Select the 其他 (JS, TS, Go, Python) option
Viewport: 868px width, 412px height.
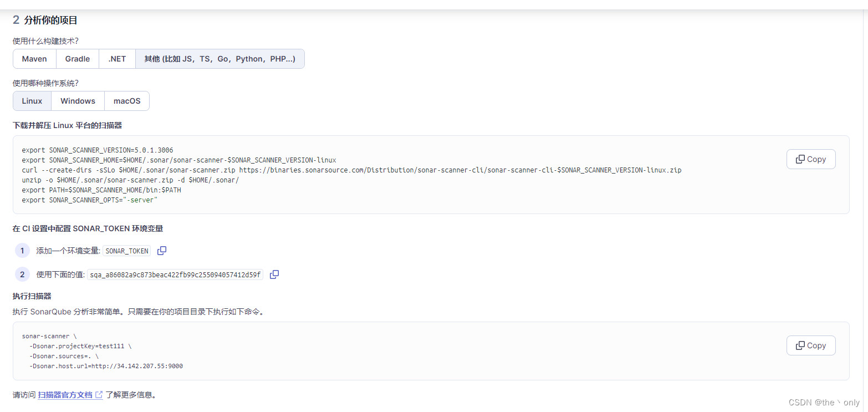click(220, 59)
